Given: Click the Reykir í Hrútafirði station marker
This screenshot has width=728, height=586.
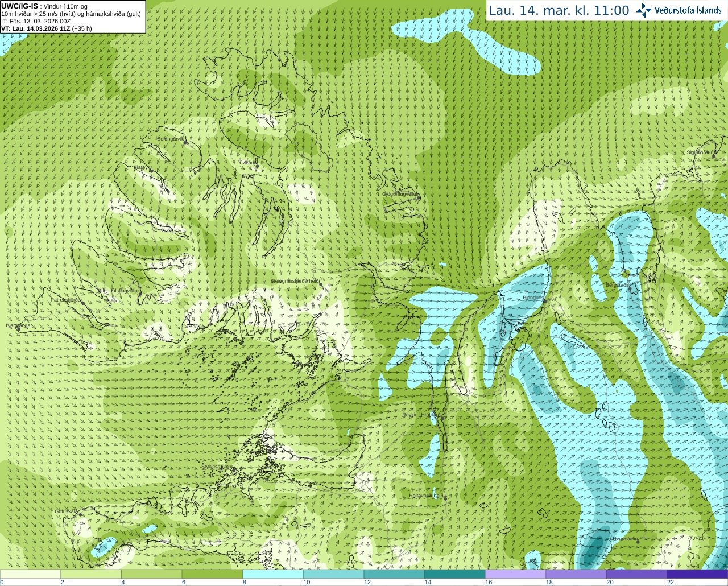Looking at the screenshot, I should click(443, 418).
